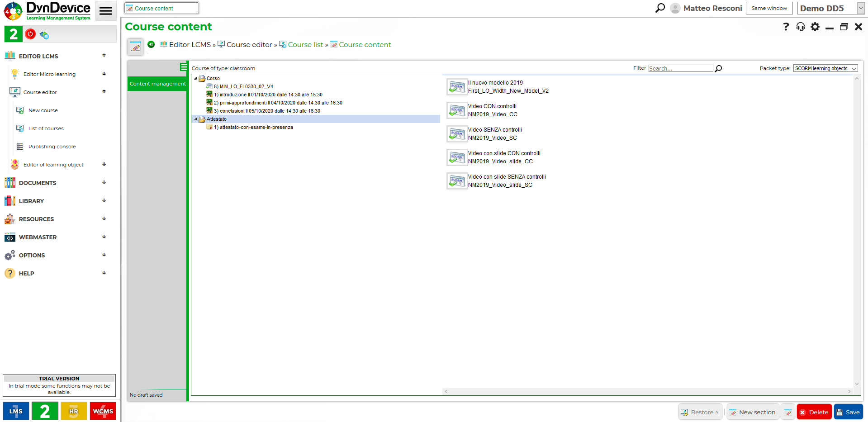868x422 pixels.
Task: Click the Save button
Action: click(848, 412)
